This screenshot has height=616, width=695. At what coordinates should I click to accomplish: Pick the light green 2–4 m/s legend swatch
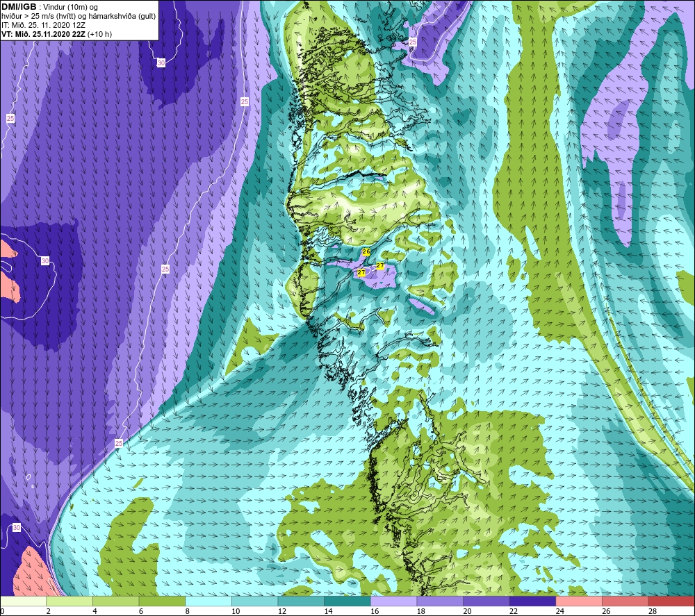click(69, 601)
